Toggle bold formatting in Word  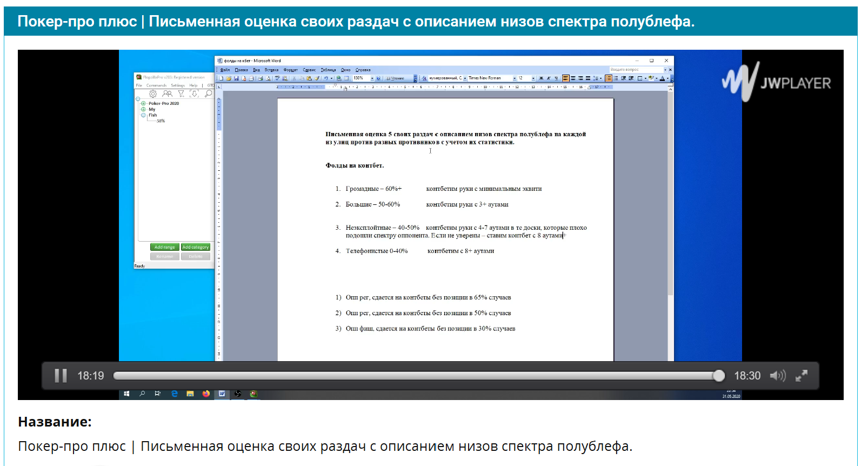(541, 78)
